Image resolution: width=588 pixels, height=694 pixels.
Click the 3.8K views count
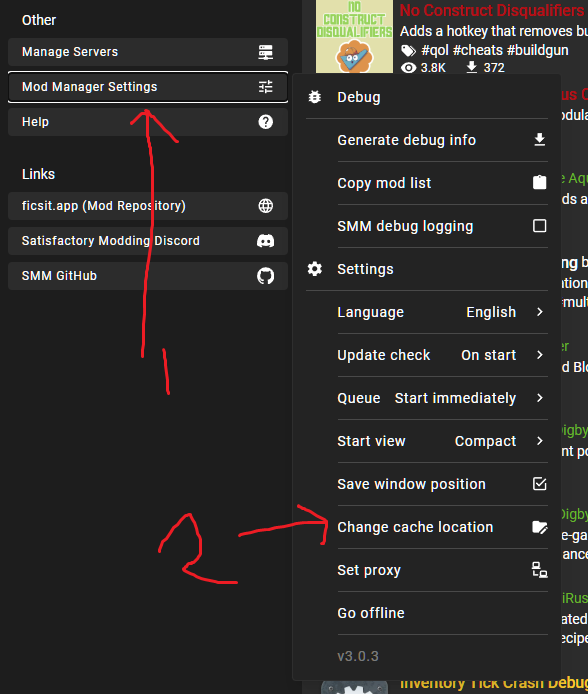[x=433, y=68]
